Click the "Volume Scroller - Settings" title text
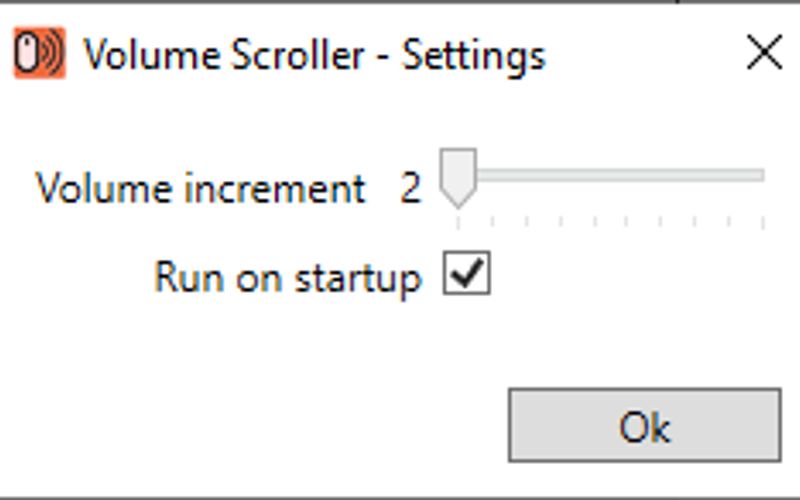Viewport: 800px width, 500px height. [314, 54]
